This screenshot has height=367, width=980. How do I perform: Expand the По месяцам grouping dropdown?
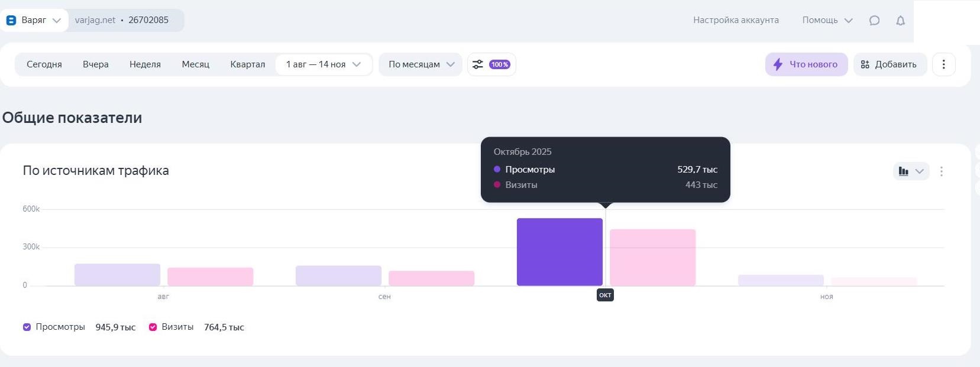click(421, 64)
